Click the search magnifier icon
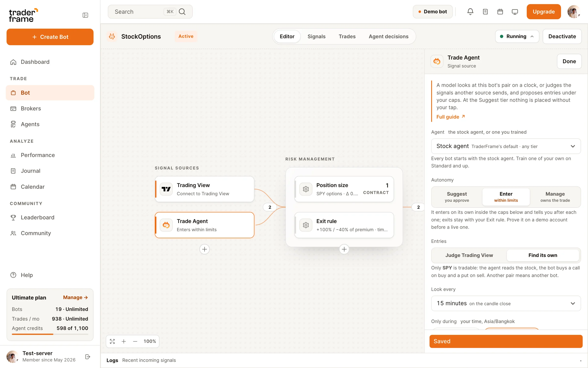 tap(182, 12)
